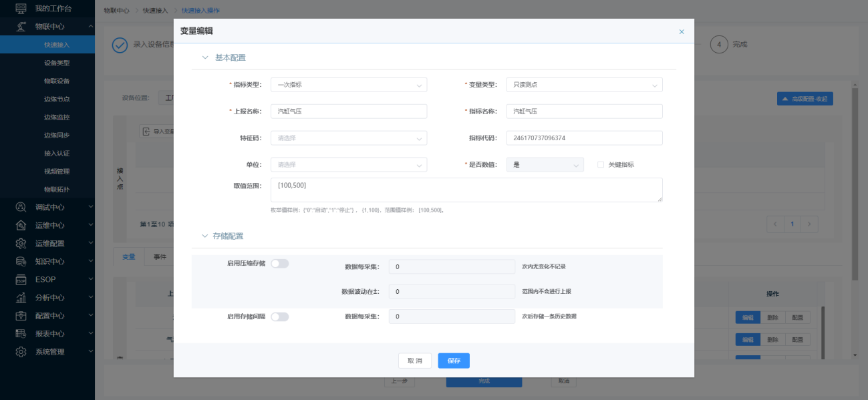
Task: Close the 变量编辑 dialog
Action: click(682, 31)
